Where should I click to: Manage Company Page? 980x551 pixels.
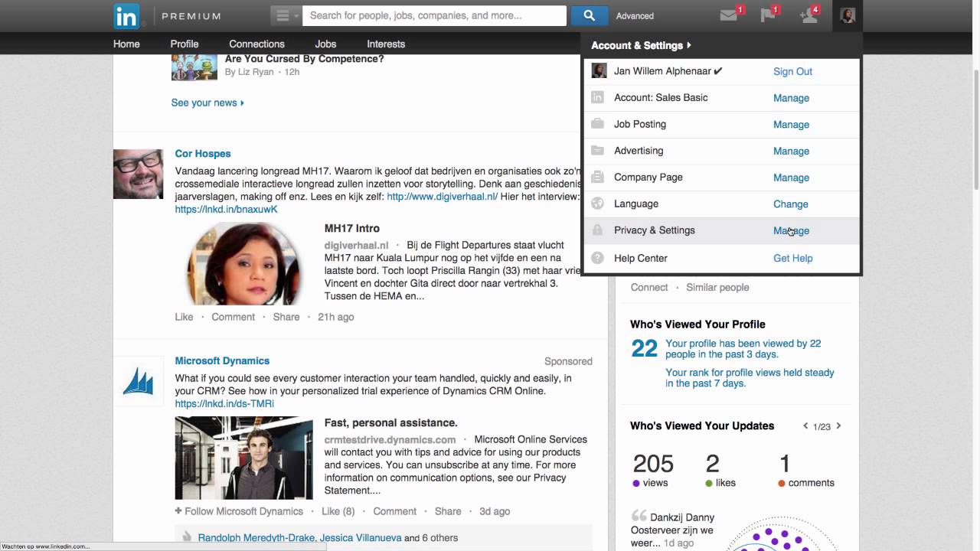pos(791,178)
